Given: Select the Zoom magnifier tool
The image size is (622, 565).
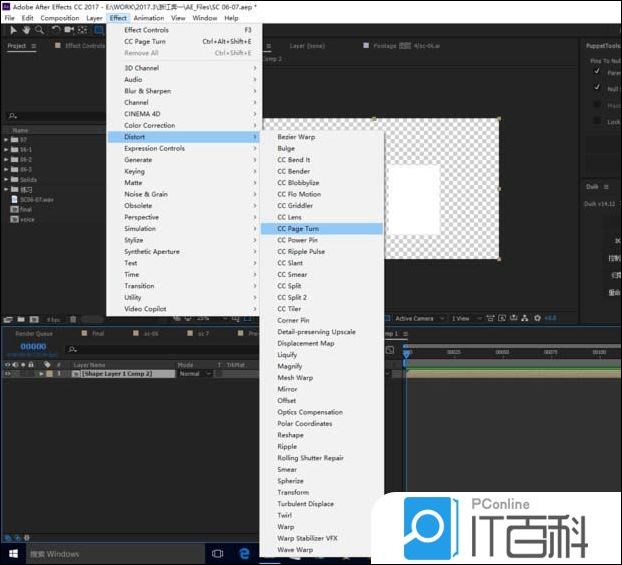Looking at the screenshot, I should coord(39,30).
